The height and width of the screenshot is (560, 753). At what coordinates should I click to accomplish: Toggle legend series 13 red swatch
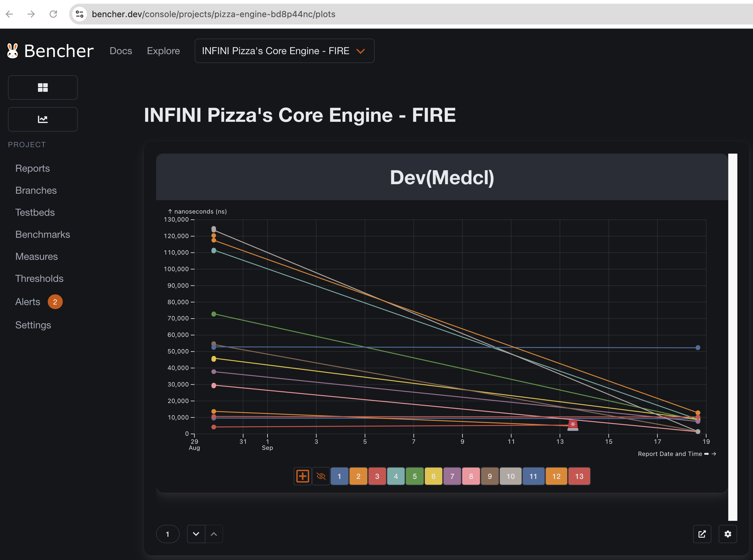579,476
